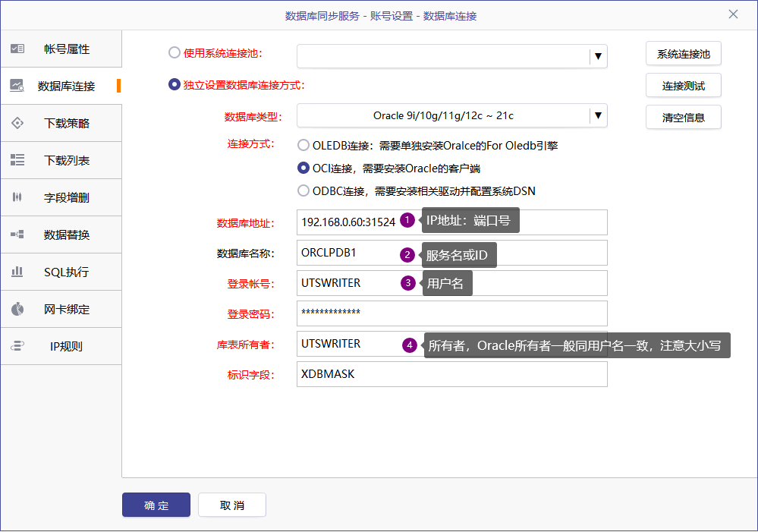This screenshot has height=532, width=758.
Task: Choose the ODBC连接 radio button
Action: pyautogui.click(x=303, y=190)
